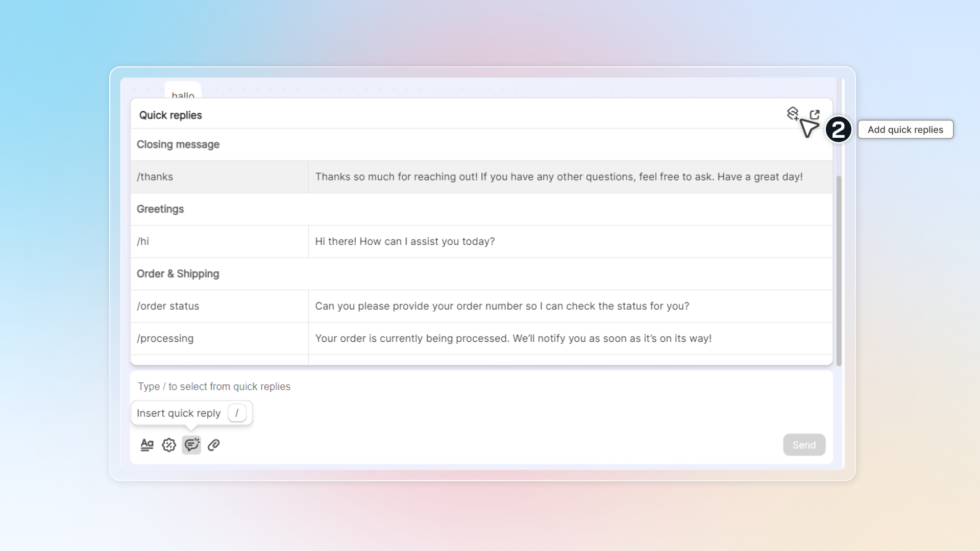
Task: Click the Closing message group header
Action: (x=178, y=144)
